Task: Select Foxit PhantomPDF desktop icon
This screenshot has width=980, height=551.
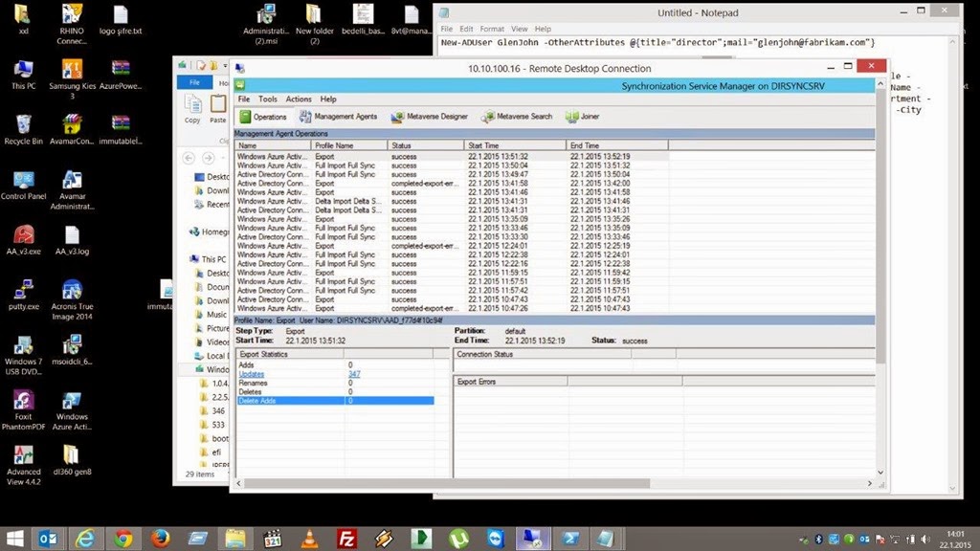Action: [x=24, y=409]
